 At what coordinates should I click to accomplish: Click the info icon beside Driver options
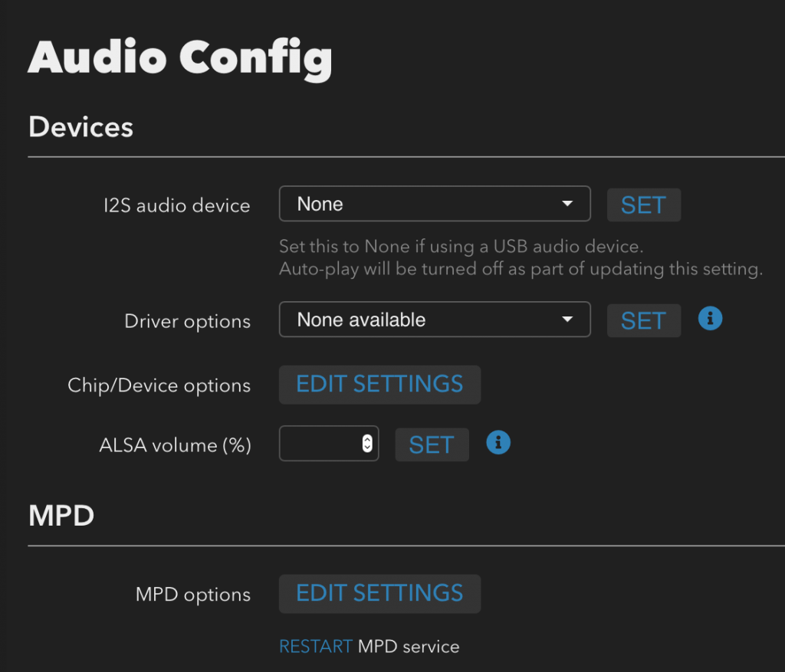click(x=710, y=319)
